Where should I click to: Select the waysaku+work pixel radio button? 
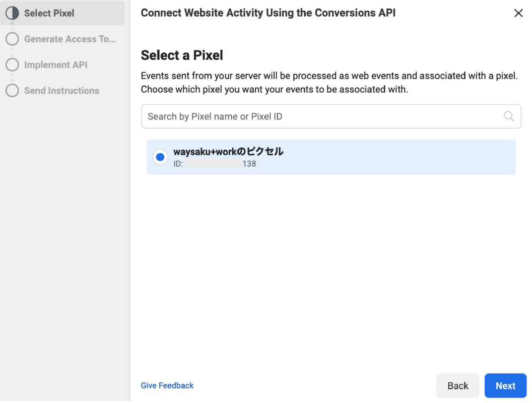160,157
